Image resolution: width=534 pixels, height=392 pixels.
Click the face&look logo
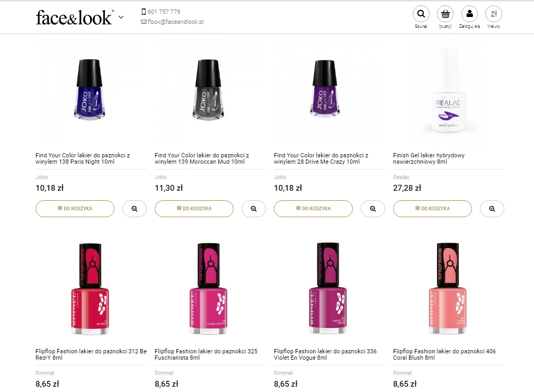point(74,17)
